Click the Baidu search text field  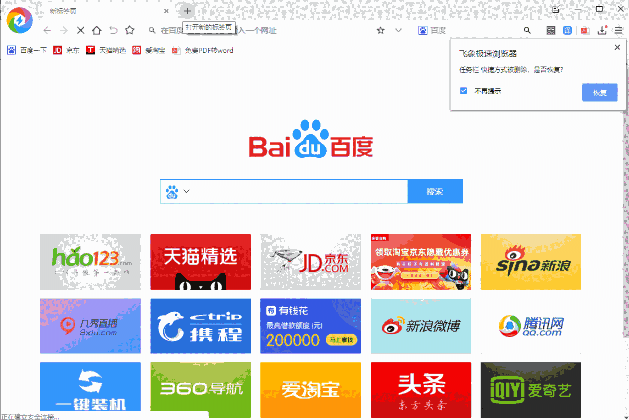299,192
